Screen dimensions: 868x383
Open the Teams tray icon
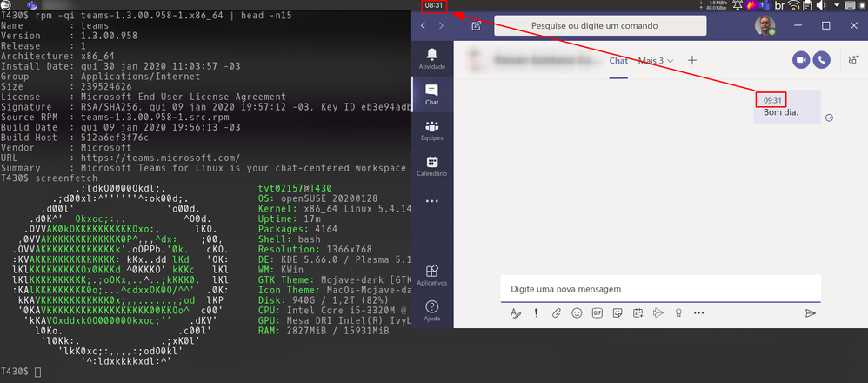(765, 5)
